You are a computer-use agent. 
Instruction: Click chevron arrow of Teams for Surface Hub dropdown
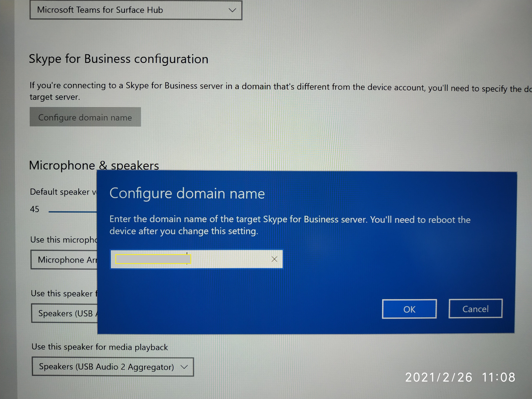[x=232, y=10]
